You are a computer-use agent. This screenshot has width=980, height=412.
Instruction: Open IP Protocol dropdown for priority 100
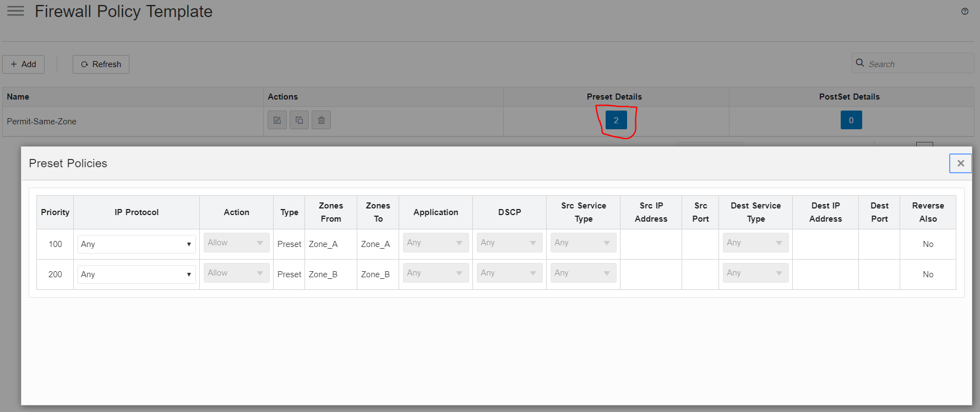pos(137,244)
